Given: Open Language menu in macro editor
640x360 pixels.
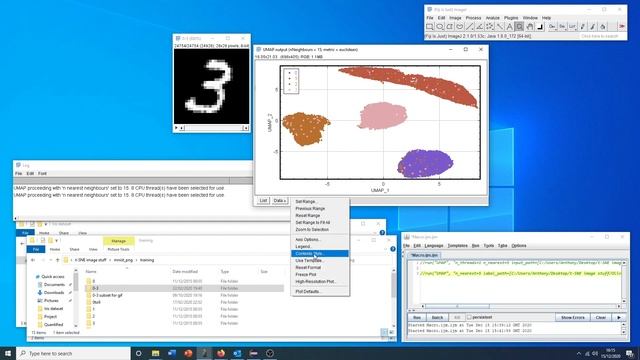Looking at the screenshot, I should click(x=433, y=246).
